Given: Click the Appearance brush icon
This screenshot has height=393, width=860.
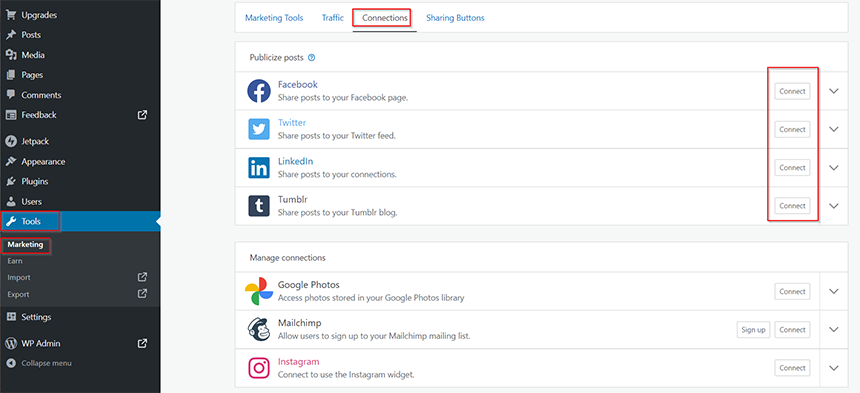Looking at the screenshot, I should pyautogui.click(x=10, y=162).
